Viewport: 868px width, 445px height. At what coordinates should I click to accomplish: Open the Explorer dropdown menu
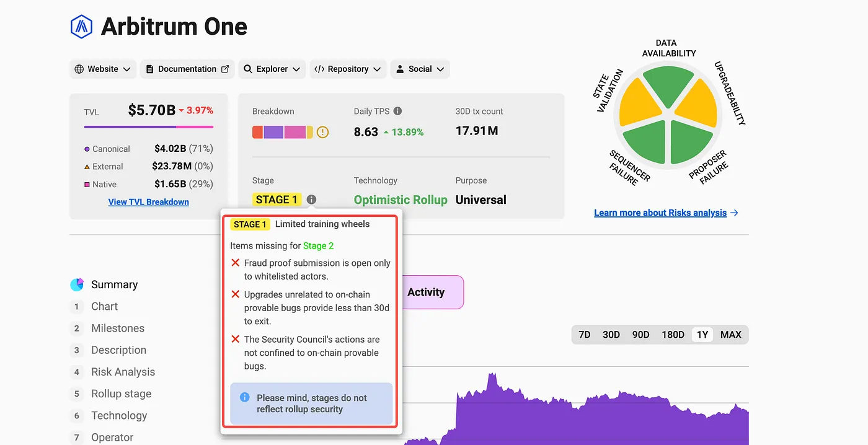(x=272, y=69)
